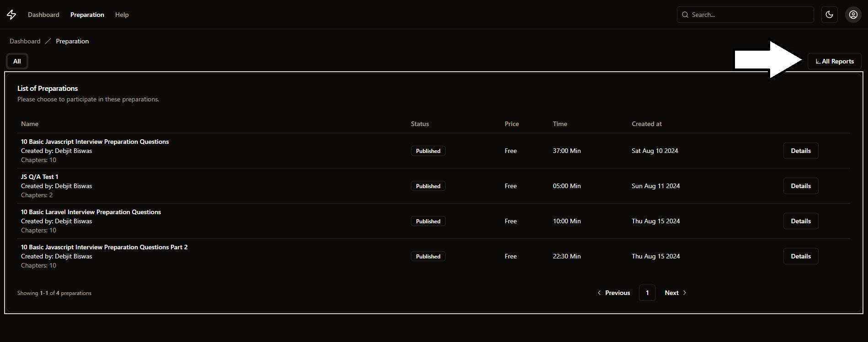Go to Next page
The width and height of the screenshot is (868, 342).
pos(675,293)
